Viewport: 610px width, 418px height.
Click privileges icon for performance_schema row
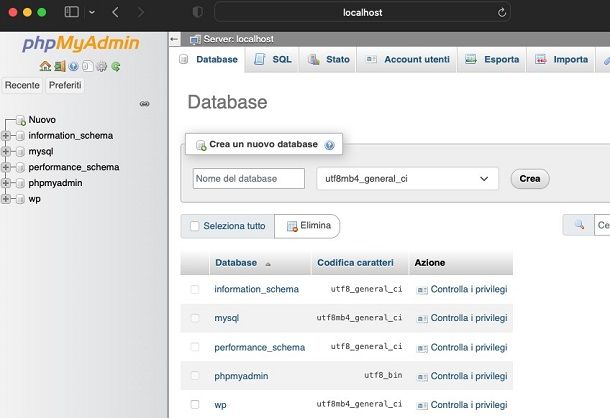pos(422,348)
